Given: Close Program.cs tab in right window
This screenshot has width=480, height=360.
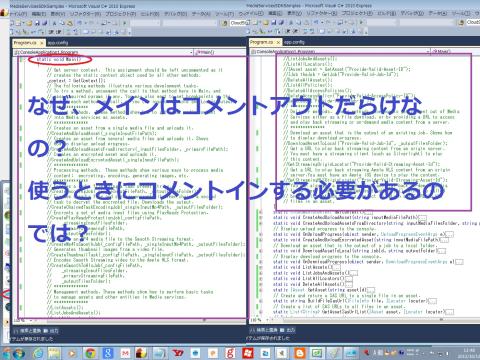Looking at the screenshot, I should coord(278,42).
